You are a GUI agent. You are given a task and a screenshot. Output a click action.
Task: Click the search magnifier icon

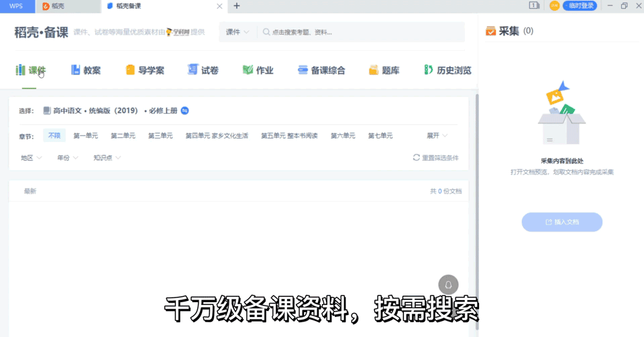(266, 32)
